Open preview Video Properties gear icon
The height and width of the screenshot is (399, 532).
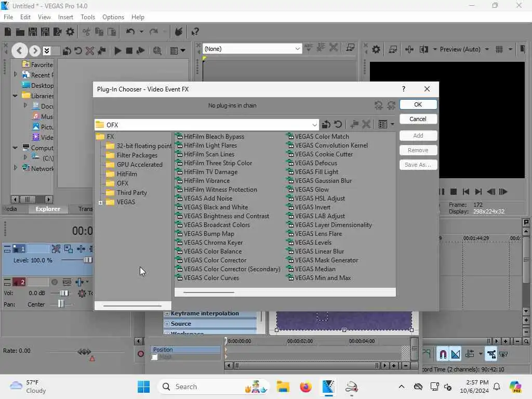click(x=376, y=49)
